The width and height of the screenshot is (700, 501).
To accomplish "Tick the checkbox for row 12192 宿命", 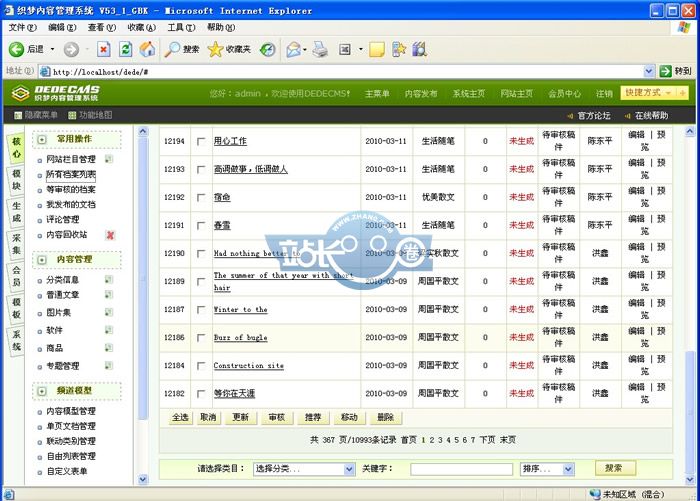I will (x=201, y=197).
